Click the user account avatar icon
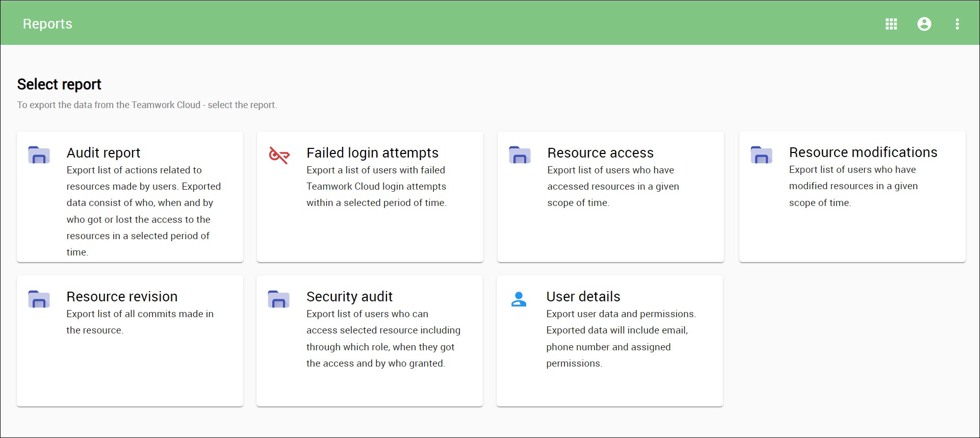The width and height of the screenshot is (980, 438). [x=924, y=24]
